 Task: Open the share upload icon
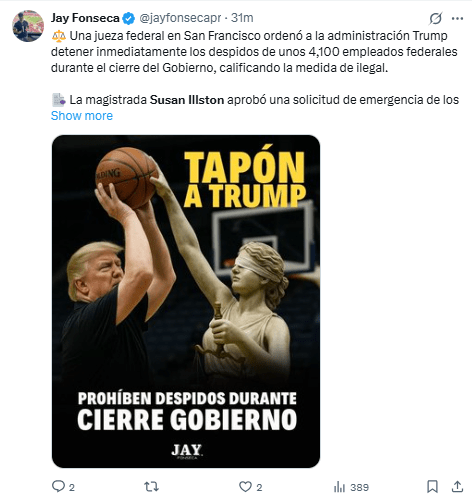point(457,487)
